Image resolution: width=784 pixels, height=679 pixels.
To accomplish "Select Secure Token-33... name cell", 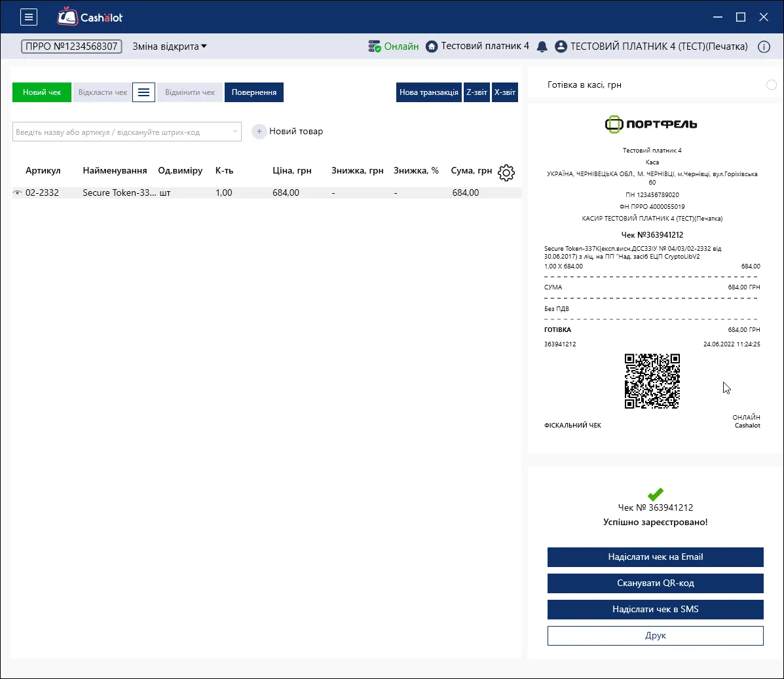I will point(119,193).
